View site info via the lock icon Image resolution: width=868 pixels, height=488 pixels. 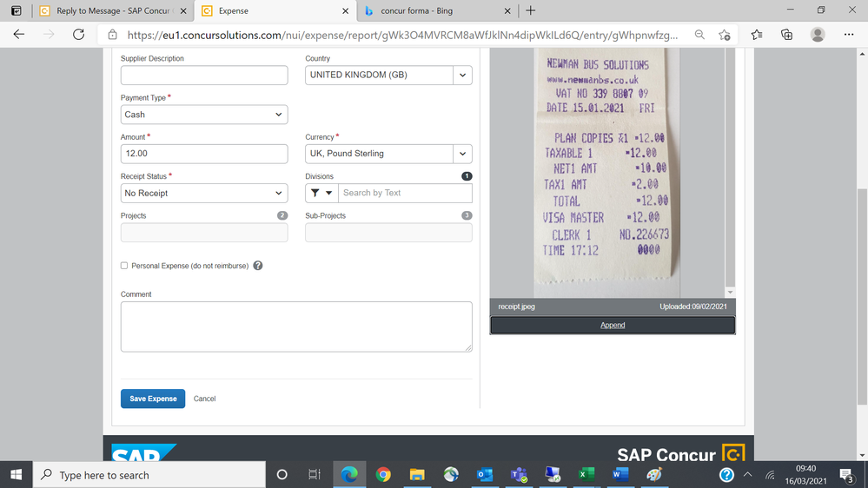pos(112,35)
